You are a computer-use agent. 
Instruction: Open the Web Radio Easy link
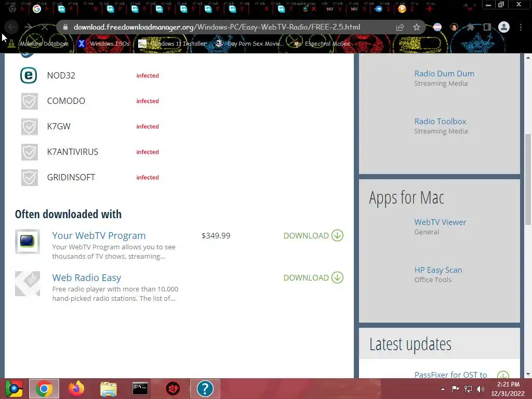pyautogui.click(x=87, y=277)
